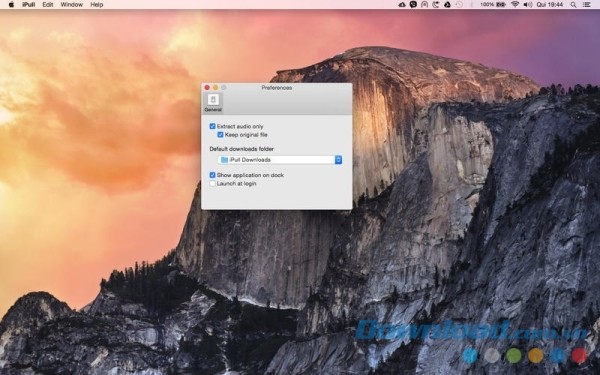Open the Window menu
The height and width of the screenshot is (375, 600).
[72, 5]
